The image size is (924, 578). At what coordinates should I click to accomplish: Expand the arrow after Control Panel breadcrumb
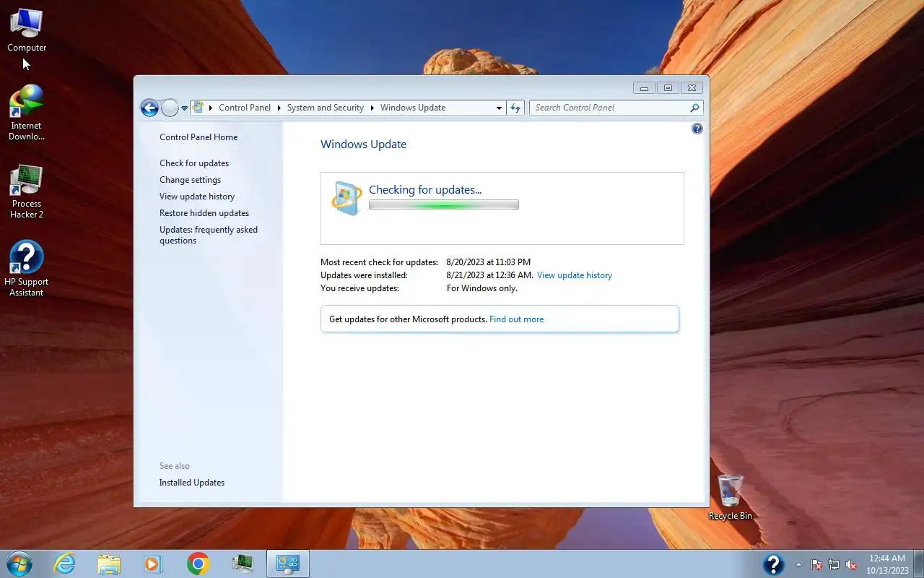(x=279, y=108)
